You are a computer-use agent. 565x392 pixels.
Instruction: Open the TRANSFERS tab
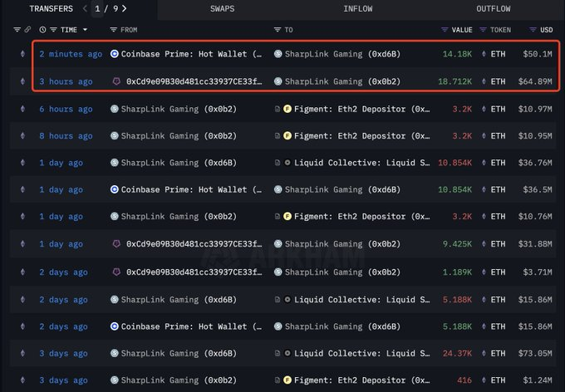point(52,8)
